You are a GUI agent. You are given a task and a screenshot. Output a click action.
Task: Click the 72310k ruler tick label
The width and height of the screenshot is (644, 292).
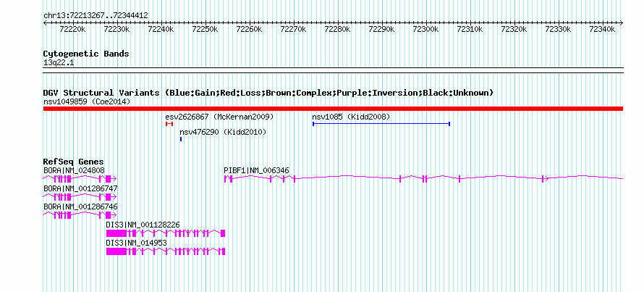click(470, 29)
